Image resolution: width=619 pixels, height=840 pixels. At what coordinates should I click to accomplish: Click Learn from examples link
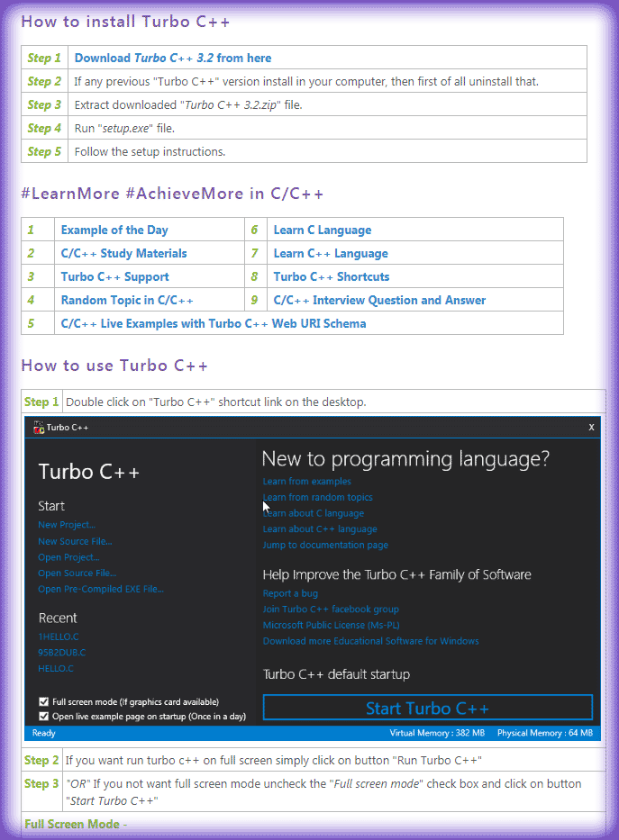[x=306, y=481]
